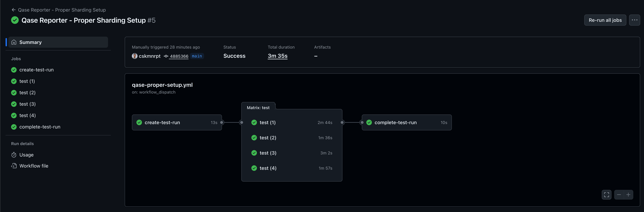644x212 pixels.
Task: Click the green success icon beside run title
Action: [x=15, y=20]
